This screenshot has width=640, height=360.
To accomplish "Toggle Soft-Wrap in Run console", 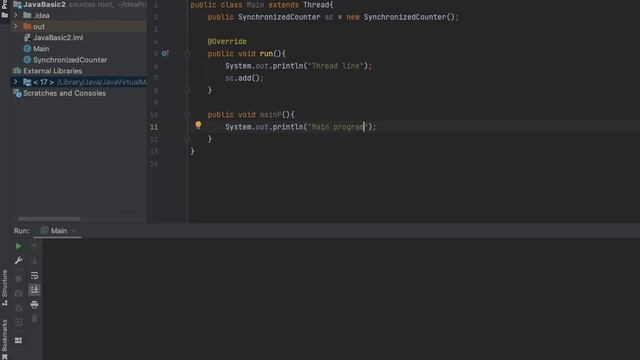I will [x=35, y=276].
